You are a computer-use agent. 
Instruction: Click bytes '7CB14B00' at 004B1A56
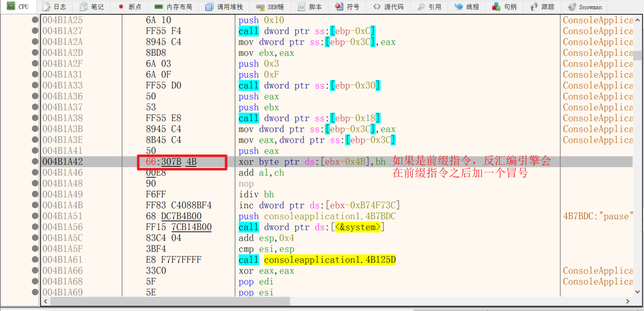click(x=191, y=227)
